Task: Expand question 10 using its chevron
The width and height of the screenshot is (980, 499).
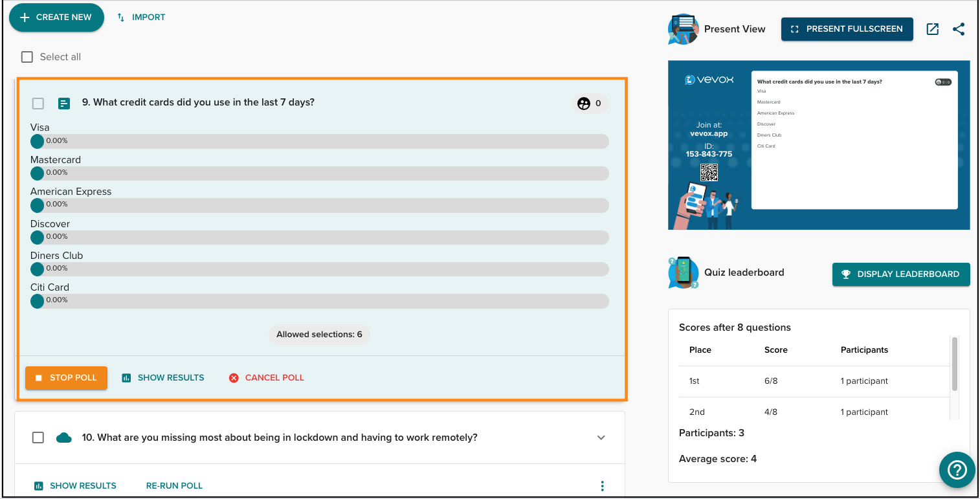Action: coord(601,438)
